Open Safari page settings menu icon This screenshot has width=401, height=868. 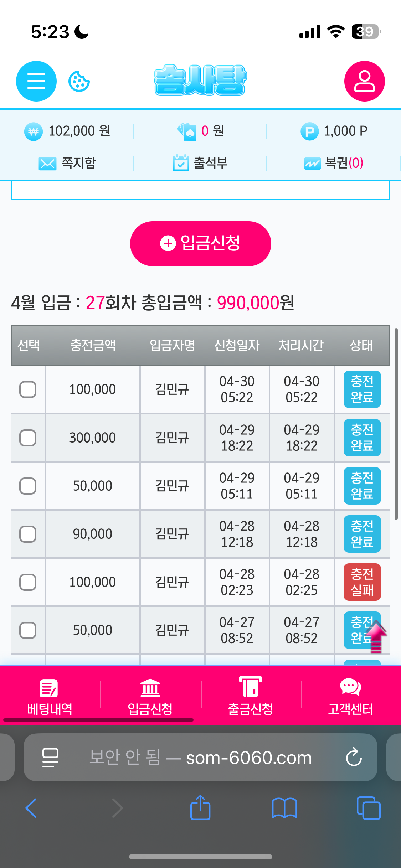(50, 757)
